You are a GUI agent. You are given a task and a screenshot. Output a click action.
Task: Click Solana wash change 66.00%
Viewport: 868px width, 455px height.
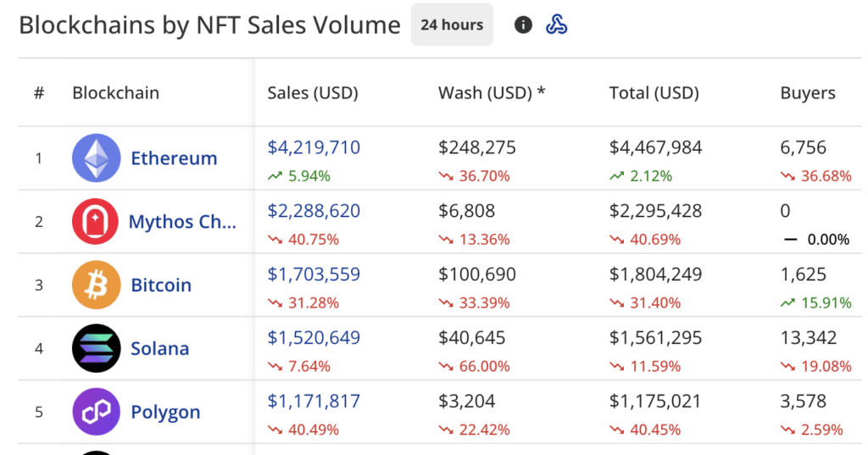tap(475, 366)
